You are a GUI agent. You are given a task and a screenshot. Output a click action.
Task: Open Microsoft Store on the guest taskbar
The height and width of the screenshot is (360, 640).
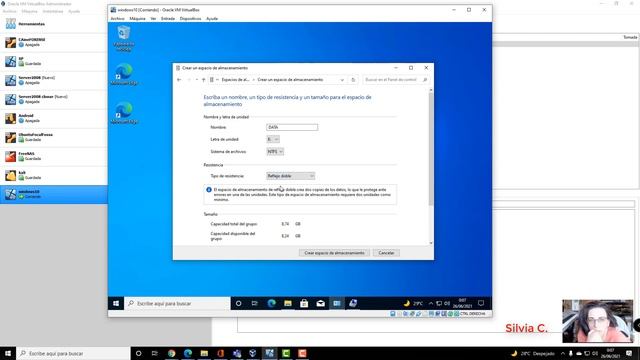[x=304, y=303]
